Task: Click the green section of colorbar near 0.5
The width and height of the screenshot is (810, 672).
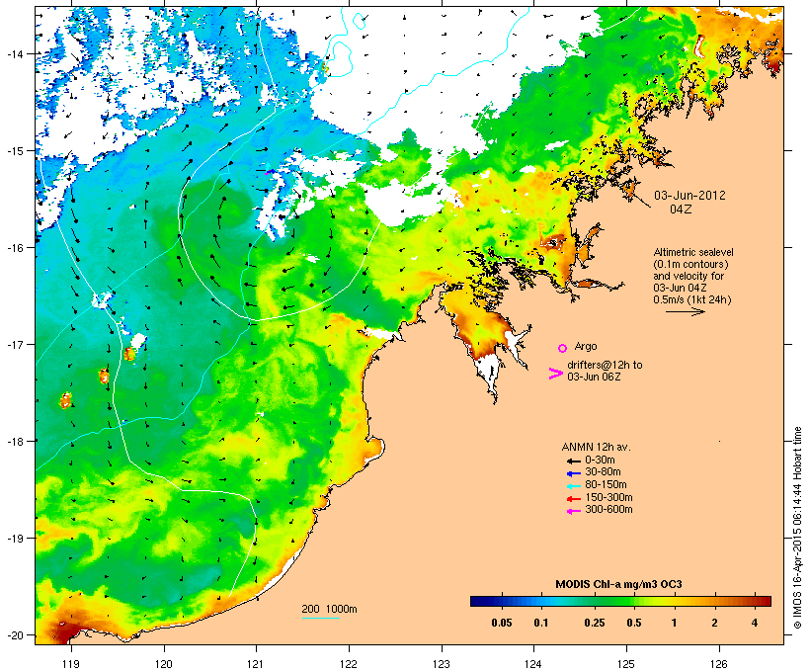Action: (627, 601)
